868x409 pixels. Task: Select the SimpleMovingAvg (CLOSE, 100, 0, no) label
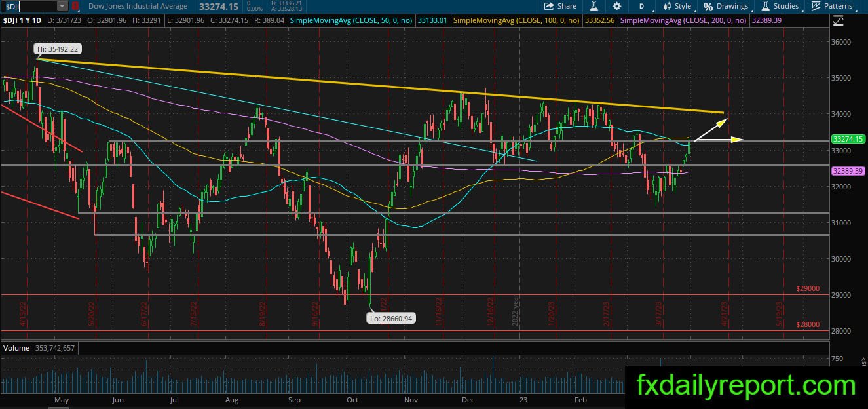click(516, 21)
